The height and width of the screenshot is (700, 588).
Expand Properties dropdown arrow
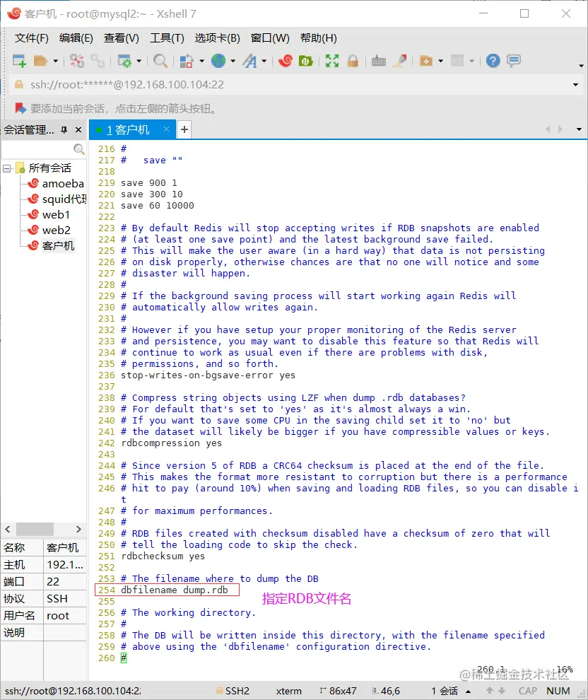(139, 61)
